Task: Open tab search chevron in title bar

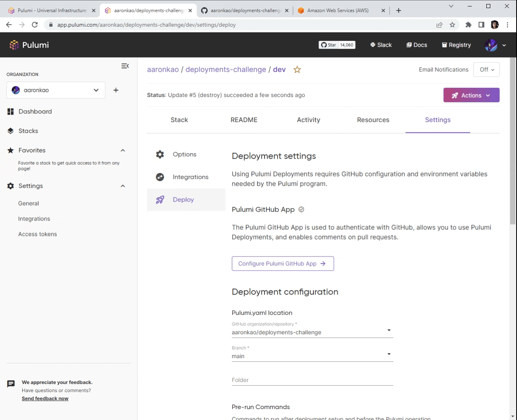Action: point(451,6)
